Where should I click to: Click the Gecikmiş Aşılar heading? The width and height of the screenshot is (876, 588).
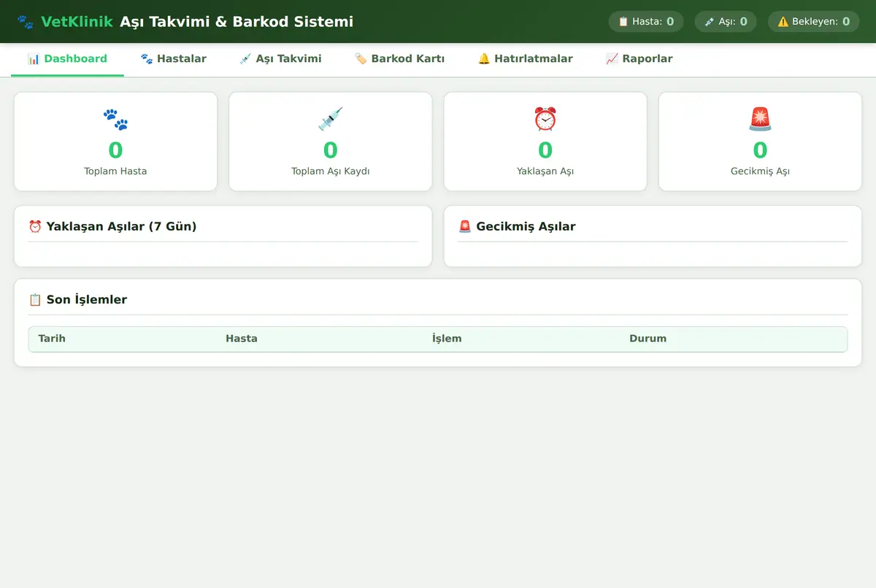(526, 227)
